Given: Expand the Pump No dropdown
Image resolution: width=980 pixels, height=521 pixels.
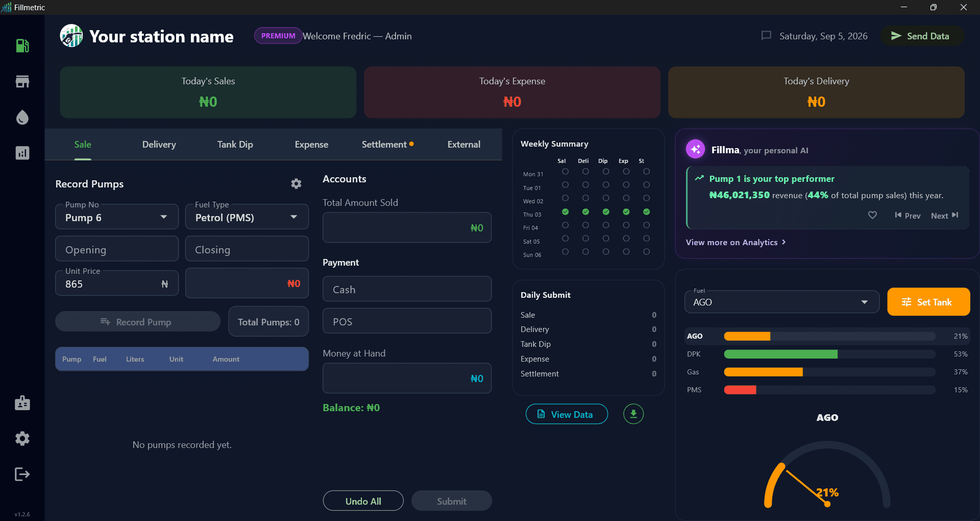Looking at the screenshot, I should click(x=117, y=217).
